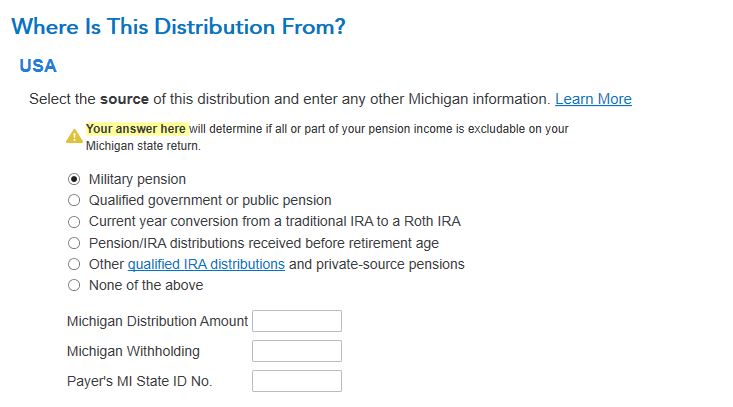733x407 pixels.
Task: Select Current year conversion to Roth IRA
Action: pos(74,222)
